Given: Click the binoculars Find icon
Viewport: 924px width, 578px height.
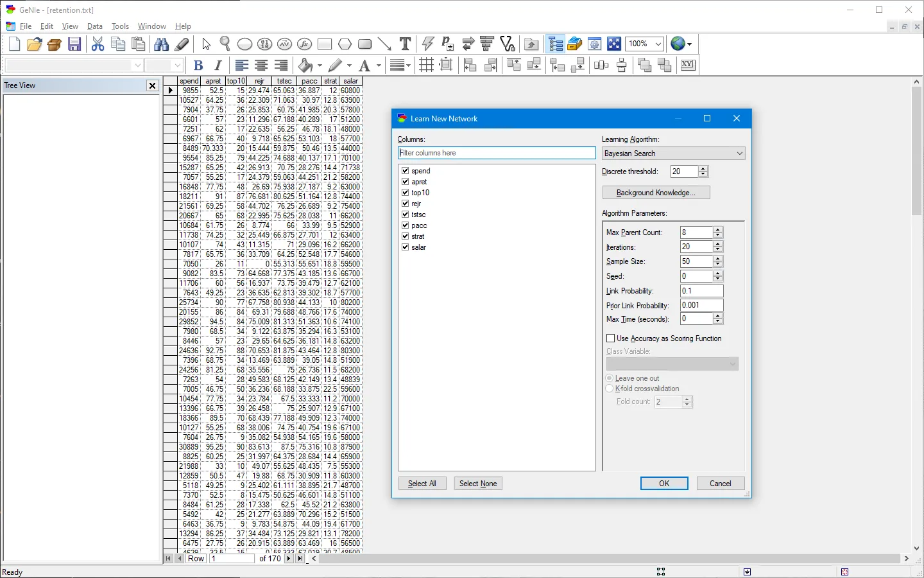Looking at the screenshot, I should 162,44.
